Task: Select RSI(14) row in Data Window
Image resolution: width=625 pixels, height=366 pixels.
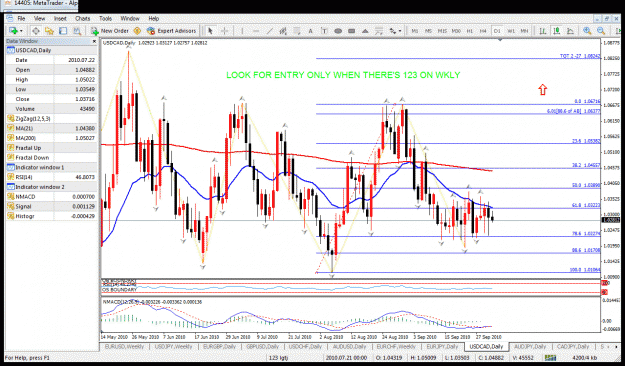Action: (x=51, y=177)
